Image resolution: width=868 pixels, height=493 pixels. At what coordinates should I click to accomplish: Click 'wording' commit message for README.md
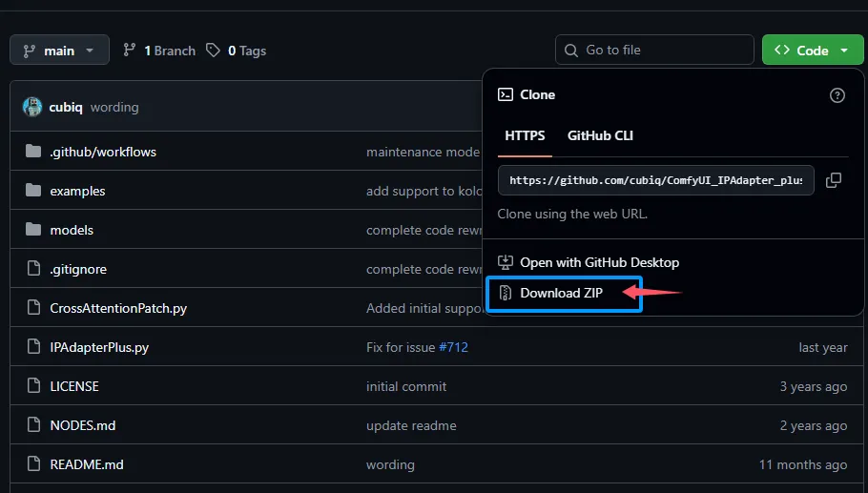[x=390, y=464]
